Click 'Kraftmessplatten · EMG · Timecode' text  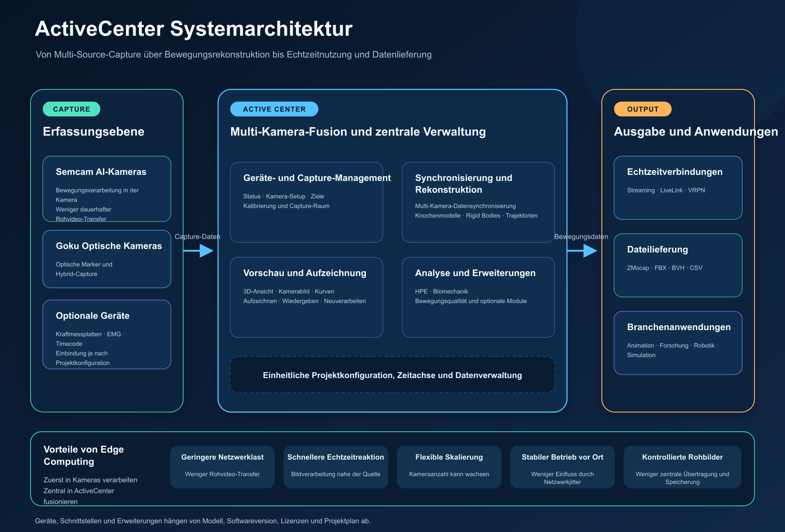[90, 339]
